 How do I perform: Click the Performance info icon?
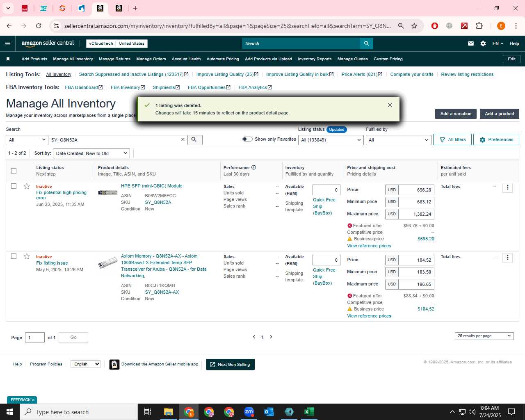[253, 167]
